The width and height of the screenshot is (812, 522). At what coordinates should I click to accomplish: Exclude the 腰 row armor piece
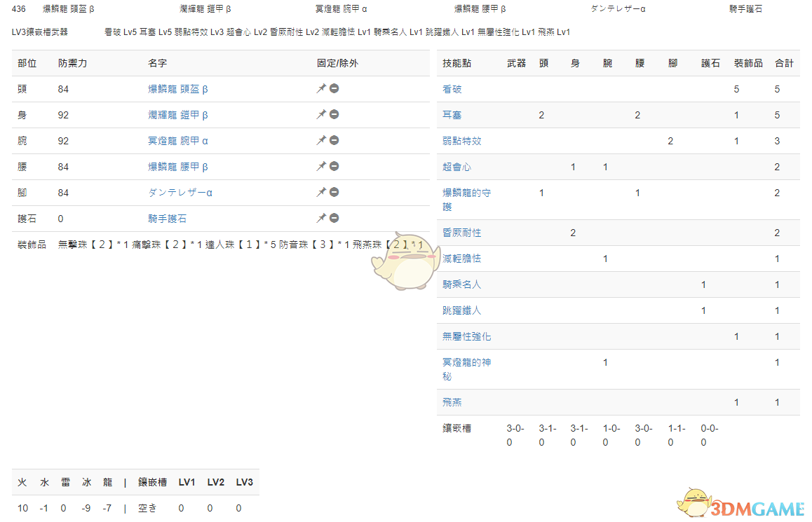334,166
